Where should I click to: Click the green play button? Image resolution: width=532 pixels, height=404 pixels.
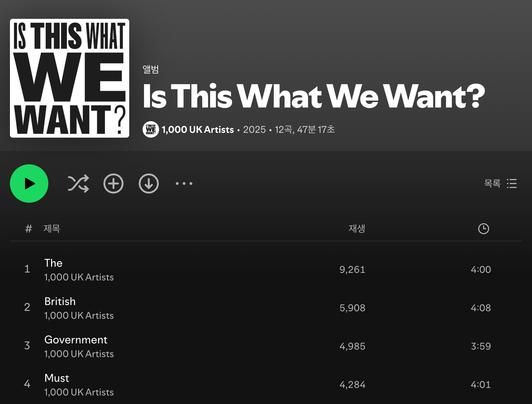(29, 184)
